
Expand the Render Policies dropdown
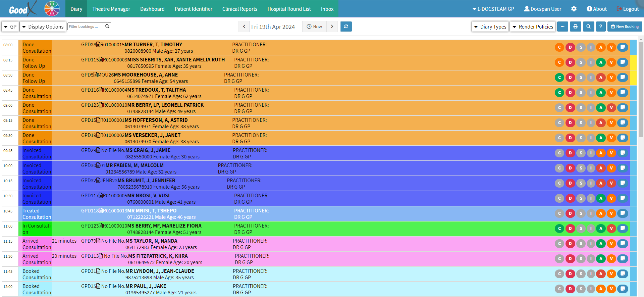[533, 27]
